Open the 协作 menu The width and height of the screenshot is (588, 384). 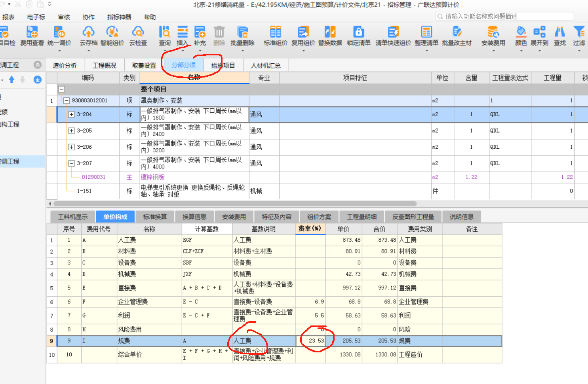pyautogui.click(x=88, y=17)
